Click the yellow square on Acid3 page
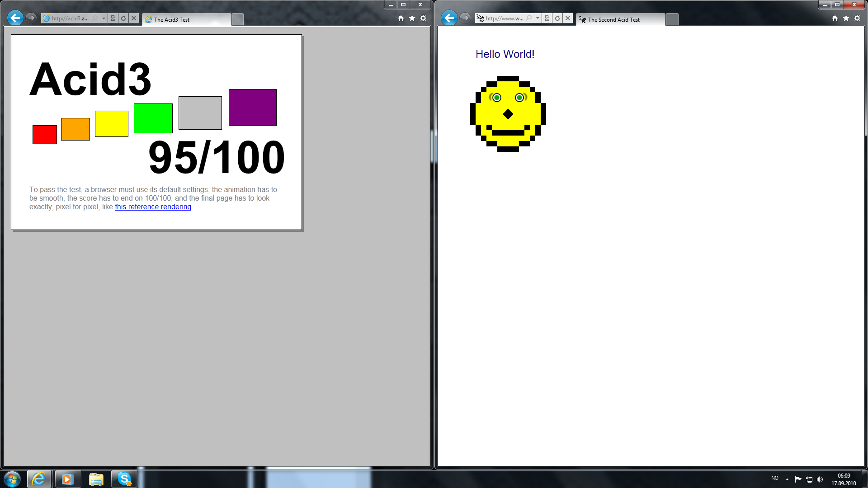The width and height of the screenshot is (868, 488). click(112, 124)
